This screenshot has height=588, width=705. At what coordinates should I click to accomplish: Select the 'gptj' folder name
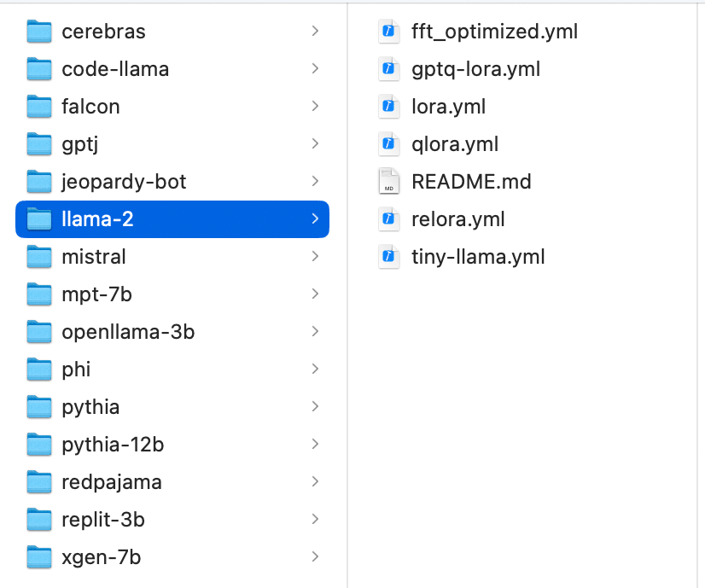[80, 145]
